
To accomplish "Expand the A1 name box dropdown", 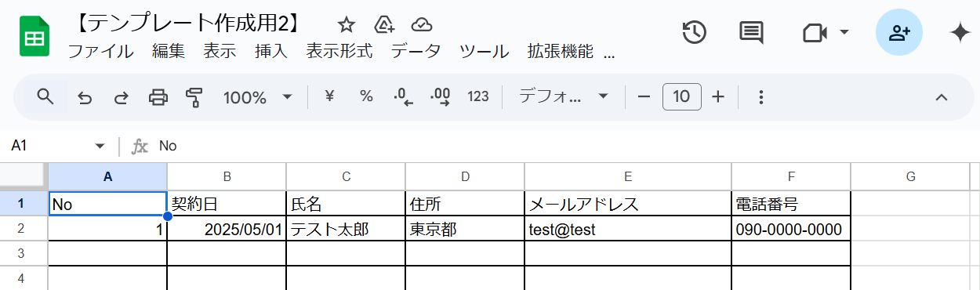I will pos(100,146).
